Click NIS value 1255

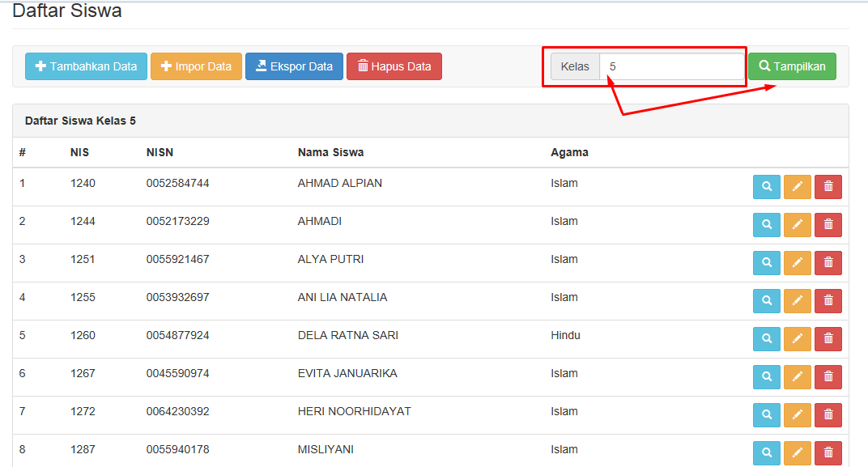[83, 297]
